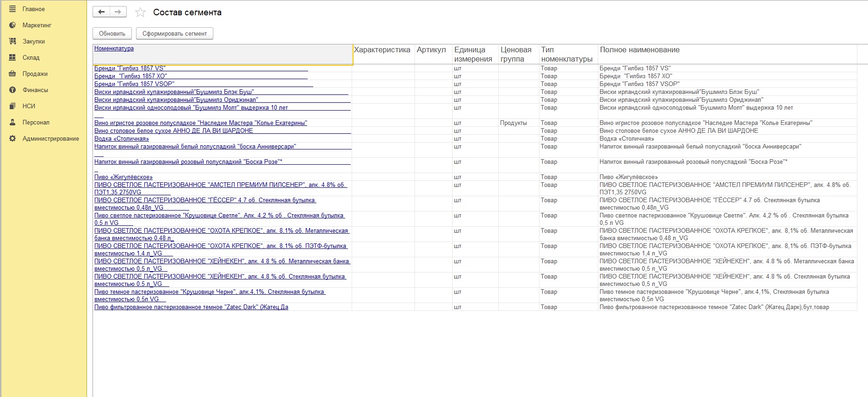The width and height of the screenshot is (868, 397).
Task: Click the Маркетинг pie chart icon
Action: point(12,25)
